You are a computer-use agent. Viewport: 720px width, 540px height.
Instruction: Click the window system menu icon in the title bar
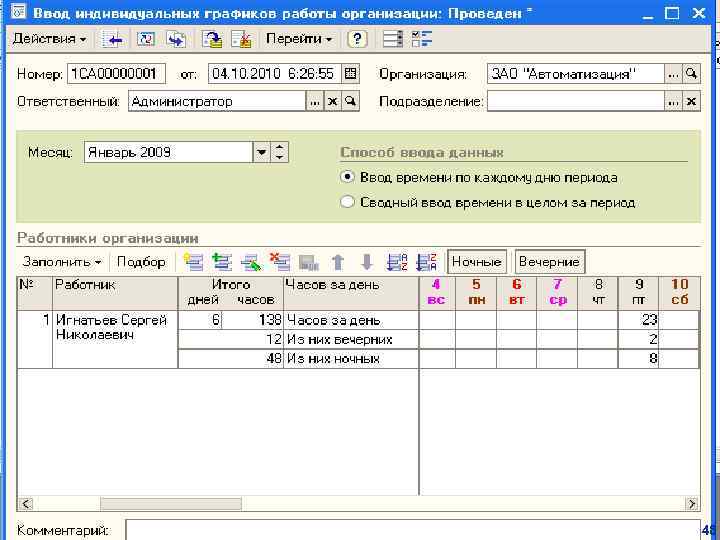[x=18, y=12]
